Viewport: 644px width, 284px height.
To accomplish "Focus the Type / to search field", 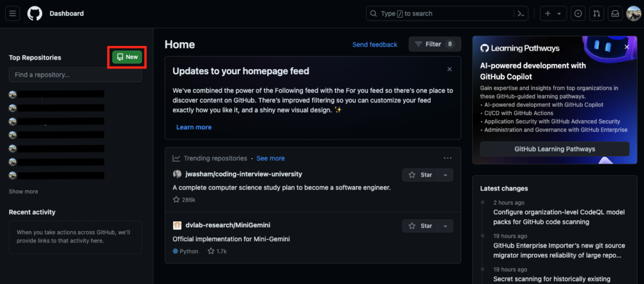I will click(447, 14).
